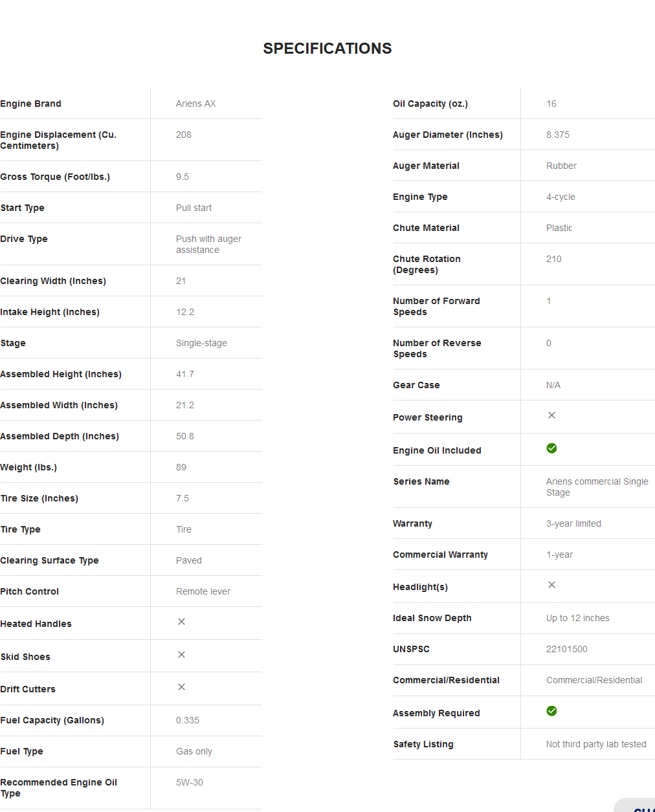Viewport: 655px width, 812px height.
Task: Click the Push with auger assistance value
Action: [208, 245]
